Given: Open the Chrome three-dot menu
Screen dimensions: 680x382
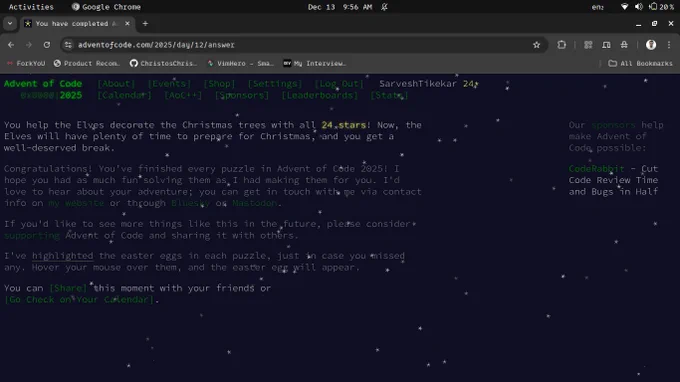Looking at the screenshot, I should pos(669,45).
